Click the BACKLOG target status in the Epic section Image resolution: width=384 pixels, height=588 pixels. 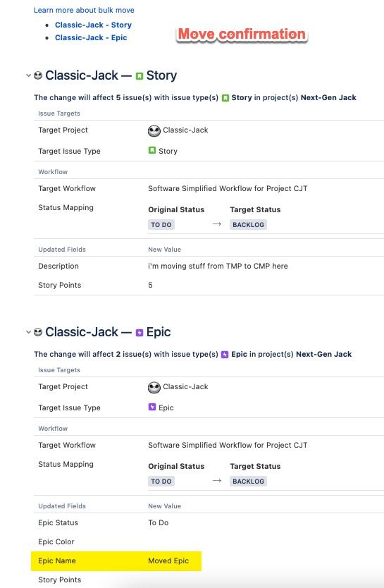249,481
